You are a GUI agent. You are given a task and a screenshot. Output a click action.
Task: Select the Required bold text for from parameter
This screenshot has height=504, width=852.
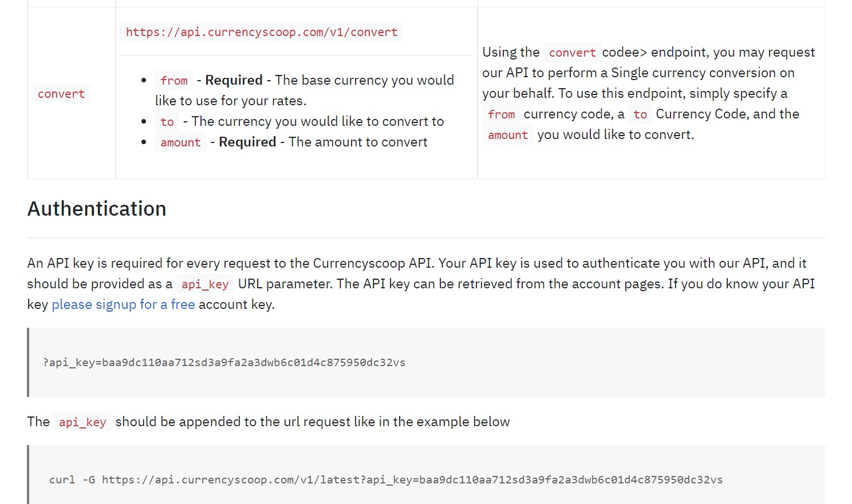pyautogui.click(x=232, y=80)
